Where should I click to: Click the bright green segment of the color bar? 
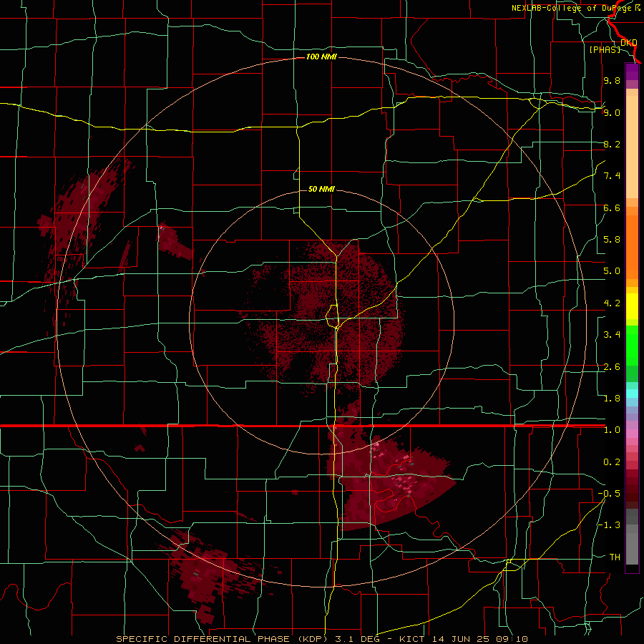(632, 347)
